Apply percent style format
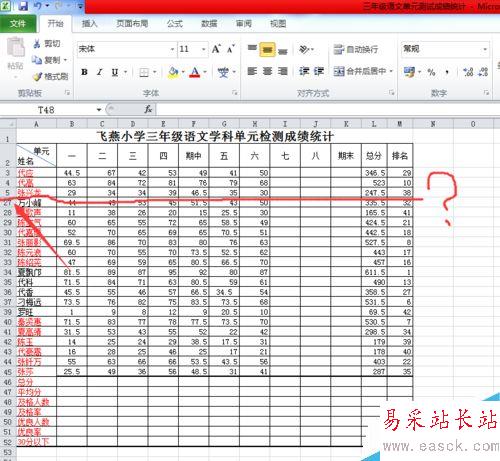 pos(431,72)
